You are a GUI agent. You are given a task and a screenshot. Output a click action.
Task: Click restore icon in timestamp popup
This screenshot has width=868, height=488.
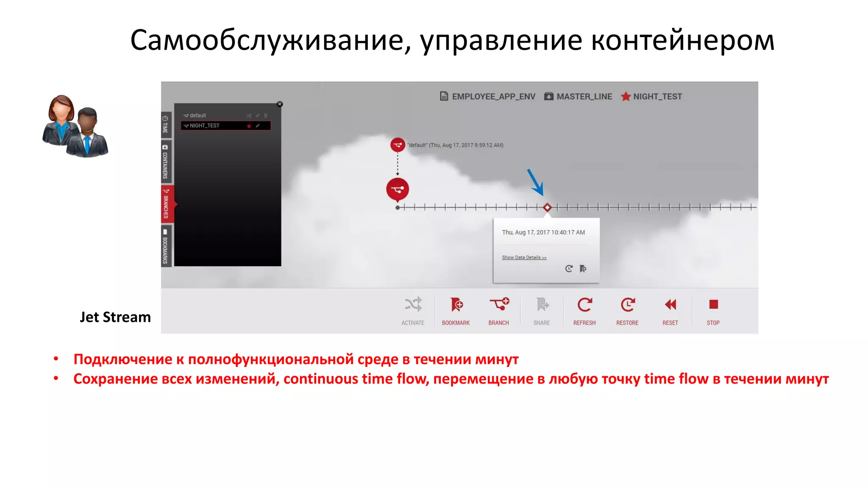[569, 269]
